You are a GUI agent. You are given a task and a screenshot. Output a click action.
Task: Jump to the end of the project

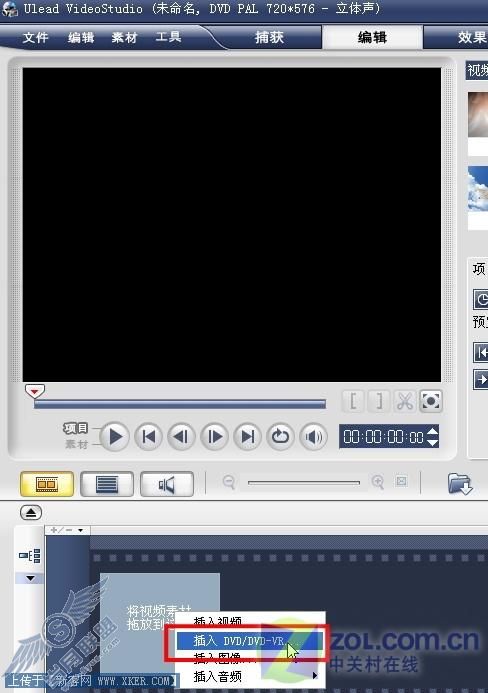tap(248, 437)
